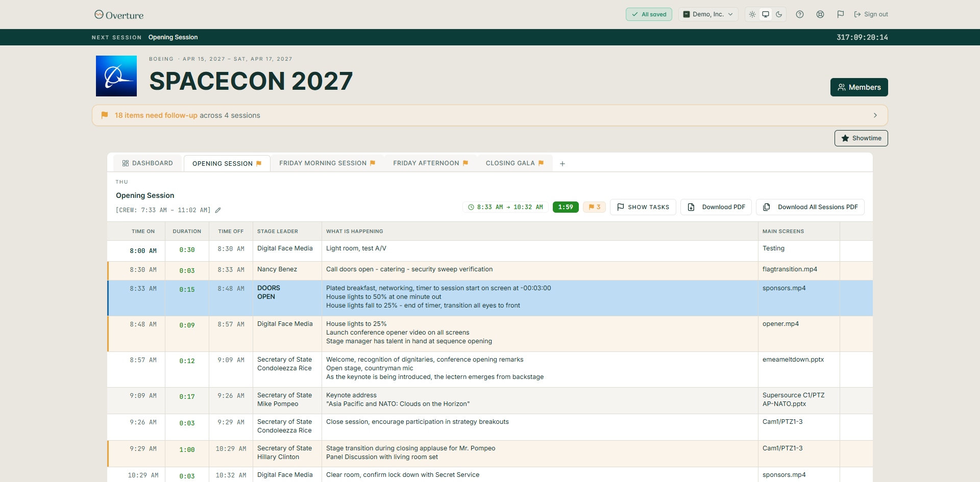This screenshot has width=980, height=482.
Task: Download All Sessions PDF
Action: (810, 207)
